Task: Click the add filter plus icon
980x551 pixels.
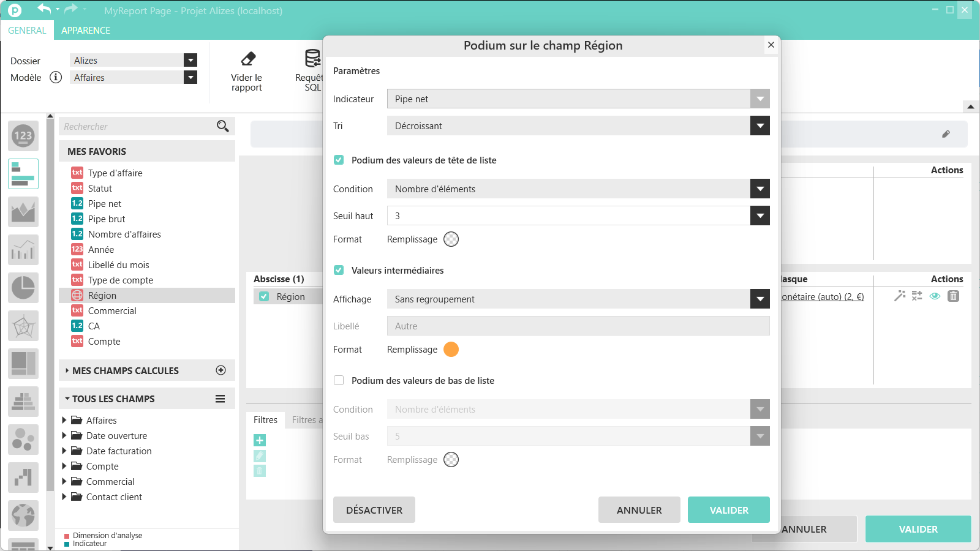Action: (260, 440)
